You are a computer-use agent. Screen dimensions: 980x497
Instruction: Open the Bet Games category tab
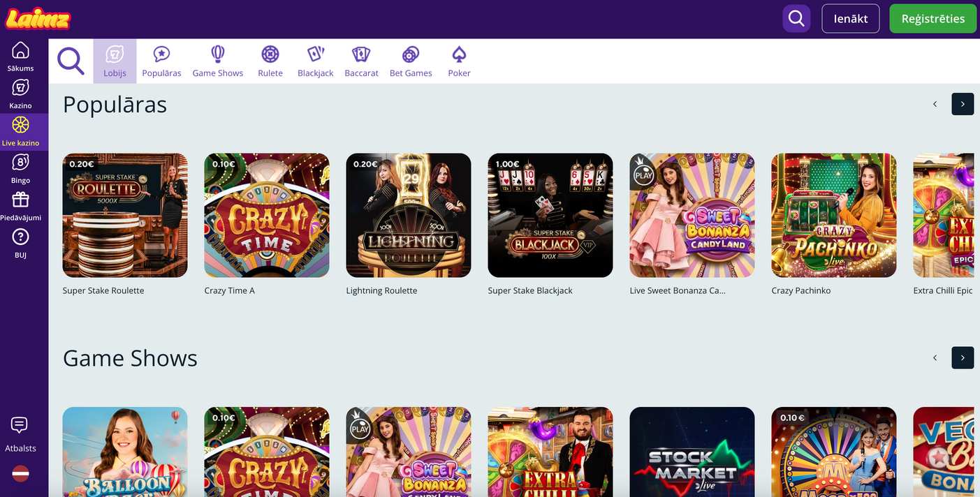click(x=411, y=61)
